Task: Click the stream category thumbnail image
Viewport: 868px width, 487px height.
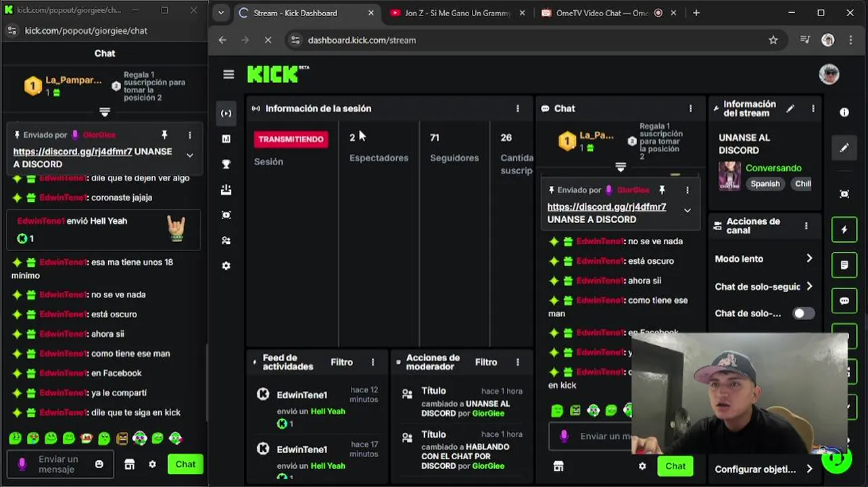Action: click(729, 176)
